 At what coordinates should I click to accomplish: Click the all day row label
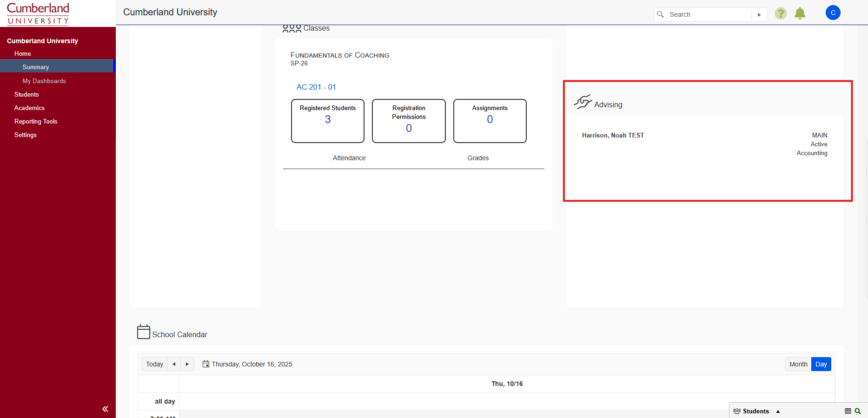coord(165,401)
